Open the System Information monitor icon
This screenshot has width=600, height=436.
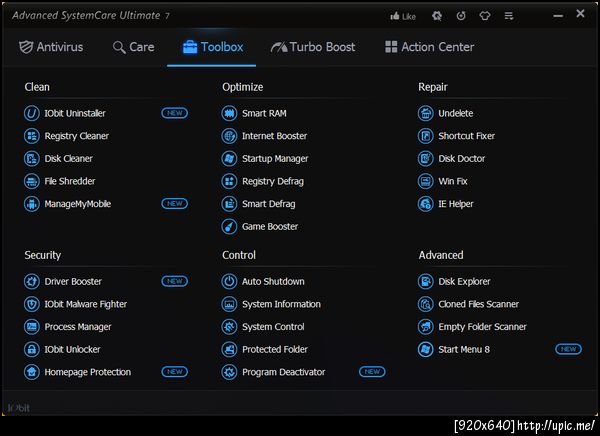[229, 304]
